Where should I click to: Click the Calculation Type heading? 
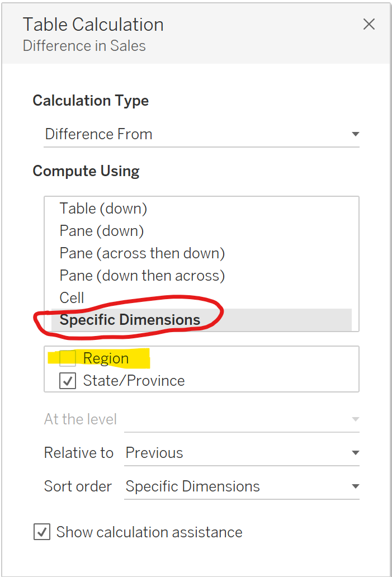(x=91, y=101)
